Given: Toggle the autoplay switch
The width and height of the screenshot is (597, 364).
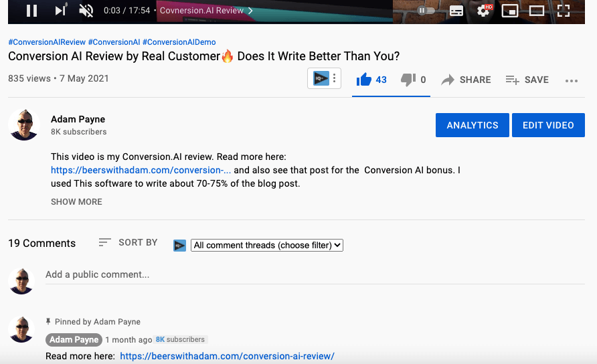Looking at the screenshot, I should 426,10.
